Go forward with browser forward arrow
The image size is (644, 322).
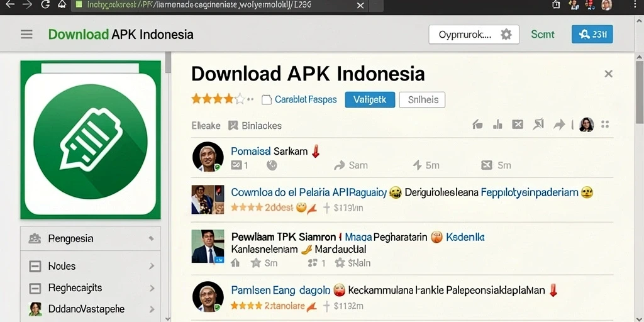27,5
